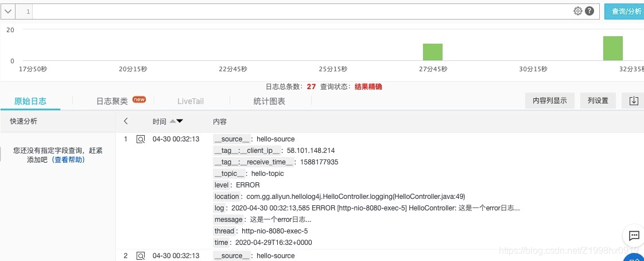
Task: Click the location field key
Action: coord(227,197)
